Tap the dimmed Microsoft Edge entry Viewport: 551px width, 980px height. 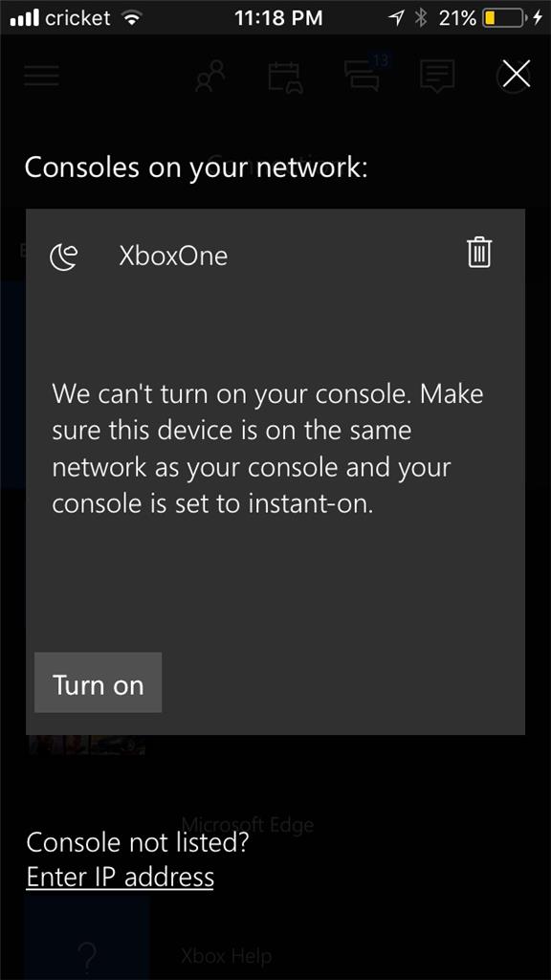pyautogui.click(x=248, y=824)
